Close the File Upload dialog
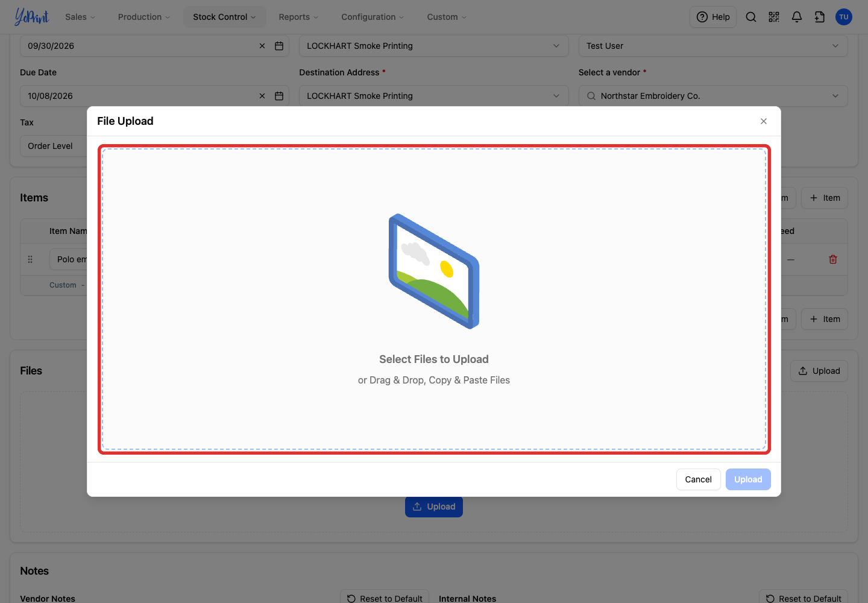This screenshot has height=603, width=868. pyautogui.click(x=764, y=121)
